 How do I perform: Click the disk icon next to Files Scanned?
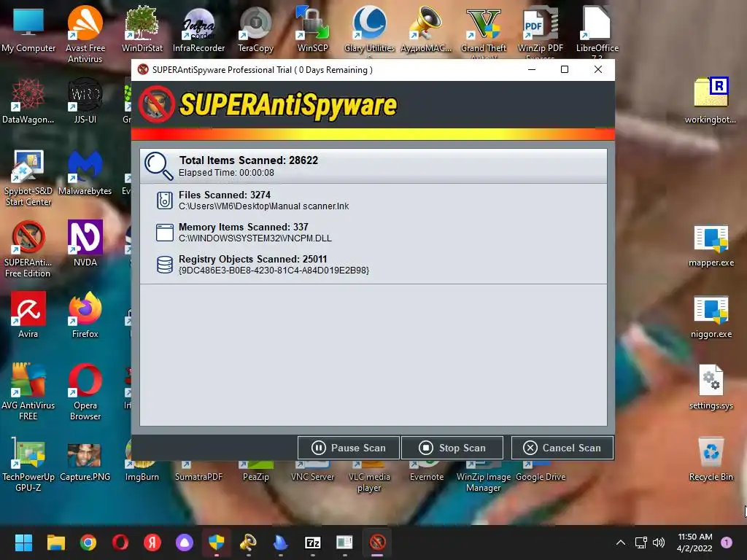pos(165,201)
